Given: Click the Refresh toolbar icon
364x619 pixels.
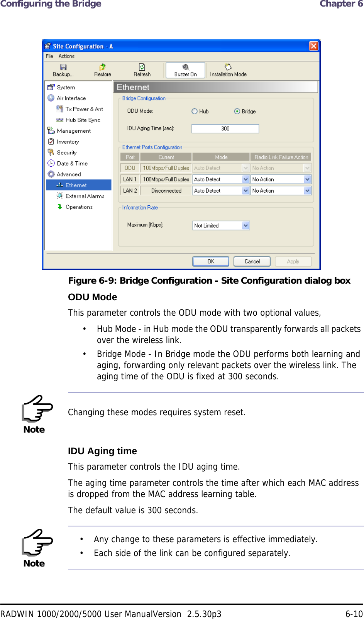Looking at the screenshot, I should coord(142,67).
